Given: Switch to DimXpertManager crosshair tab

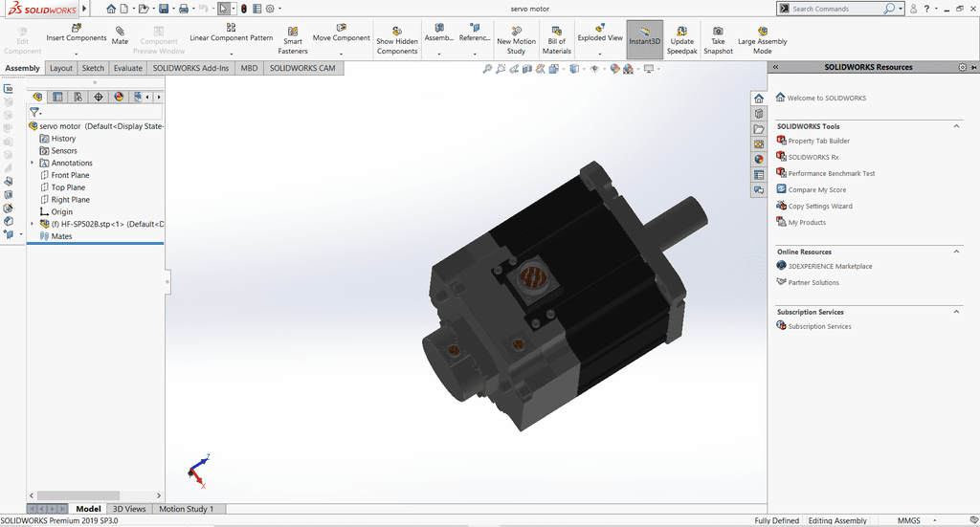Looking at the screenshot, I should pyautogui.click(x=99, y=97).
